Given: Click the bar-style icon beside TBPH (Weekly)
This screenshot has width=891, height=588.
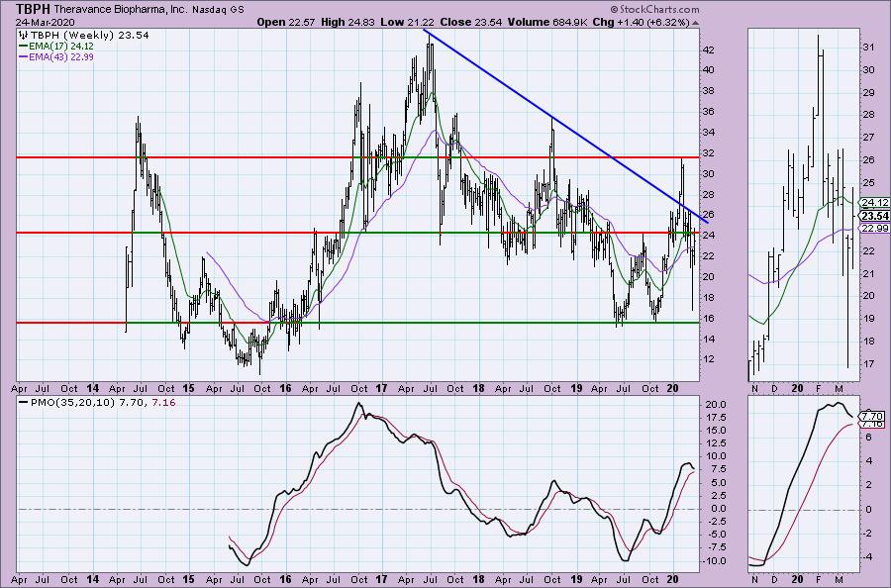Looking at the screenshot, I should (24, 35).
